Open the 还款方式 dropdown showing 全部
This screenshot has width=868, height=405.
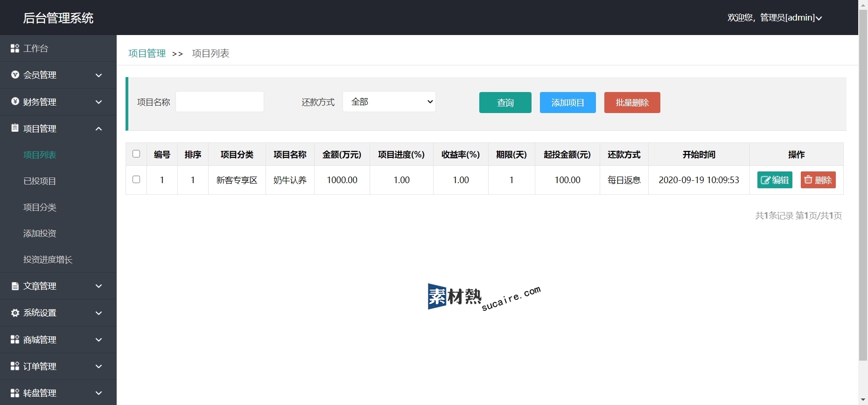389,101
